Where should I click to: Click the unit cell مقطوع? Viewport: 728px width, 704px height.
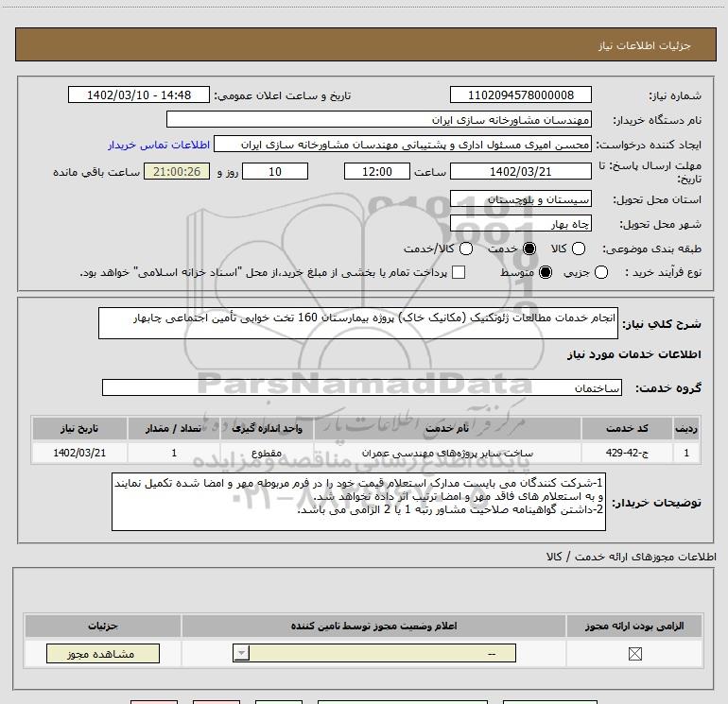tap(267, 453)
